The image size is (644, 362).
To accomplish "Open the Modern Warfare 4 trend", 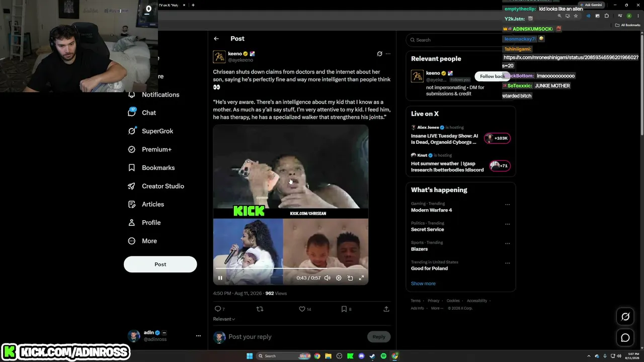I will point(431,210).
